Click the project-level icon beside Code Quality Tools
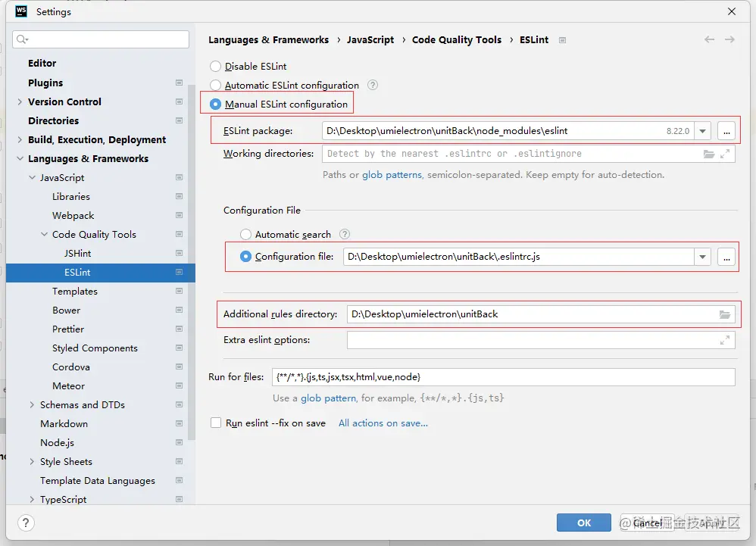Screen dimensions: 756x546 [x=179, y=234]
